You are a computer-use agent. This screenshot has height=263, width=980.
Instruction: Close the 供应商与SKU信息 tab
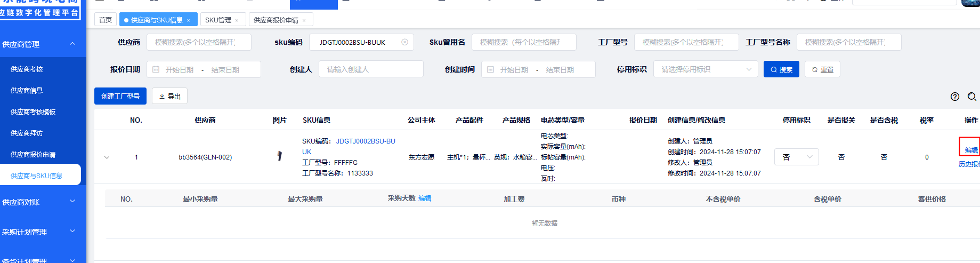188,20
